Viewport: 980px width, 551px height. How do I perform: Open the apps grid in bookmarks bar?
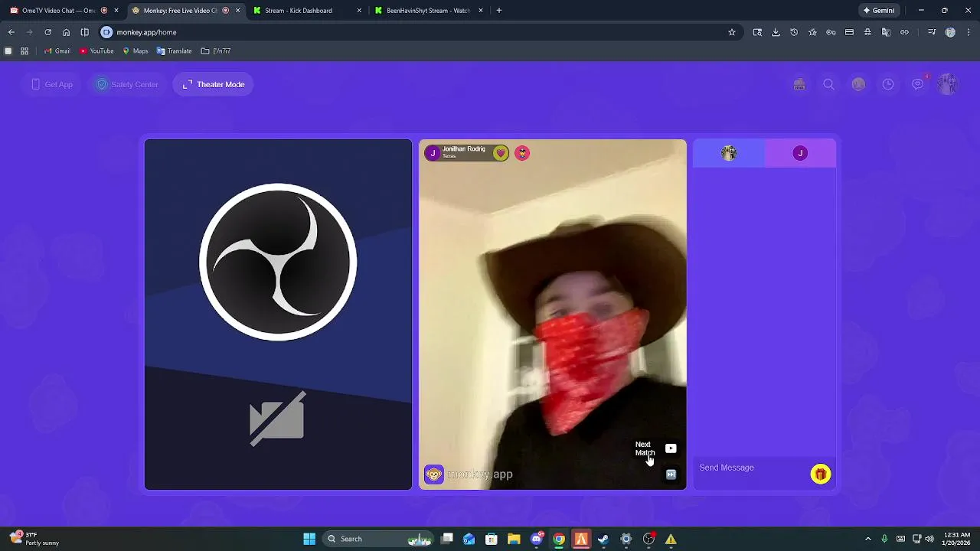24,51
